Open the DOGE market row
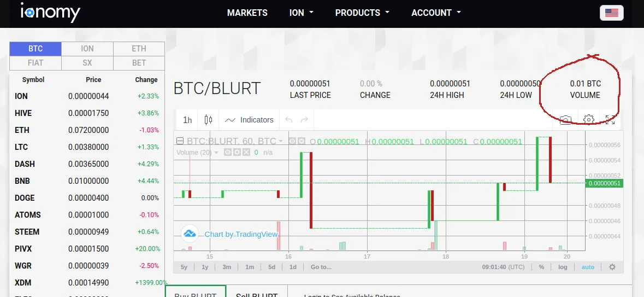The height and width of the screenshot is (297, 644). 87,198
